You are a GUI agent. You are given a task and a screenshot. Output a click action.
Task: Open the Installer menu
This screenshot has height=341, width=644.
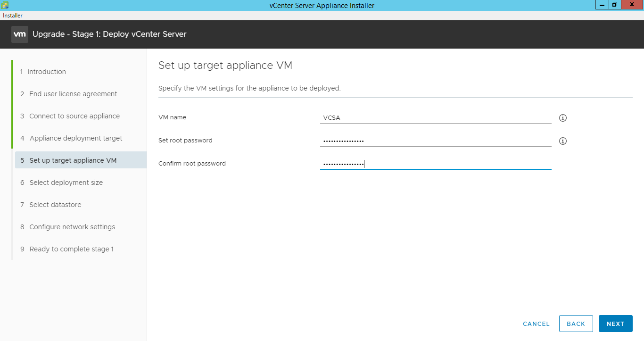pos(12,15)
